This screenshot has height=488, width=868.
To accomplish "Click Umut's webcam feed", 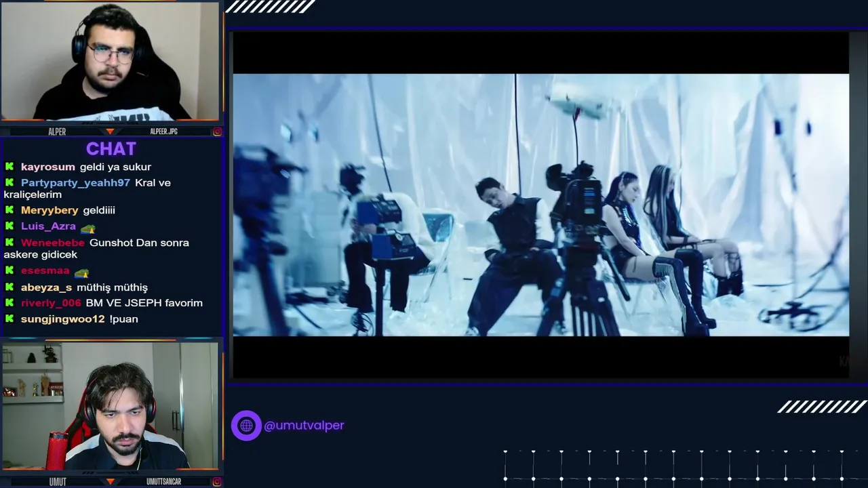I will pyautogui.click(x=110, y=406).
